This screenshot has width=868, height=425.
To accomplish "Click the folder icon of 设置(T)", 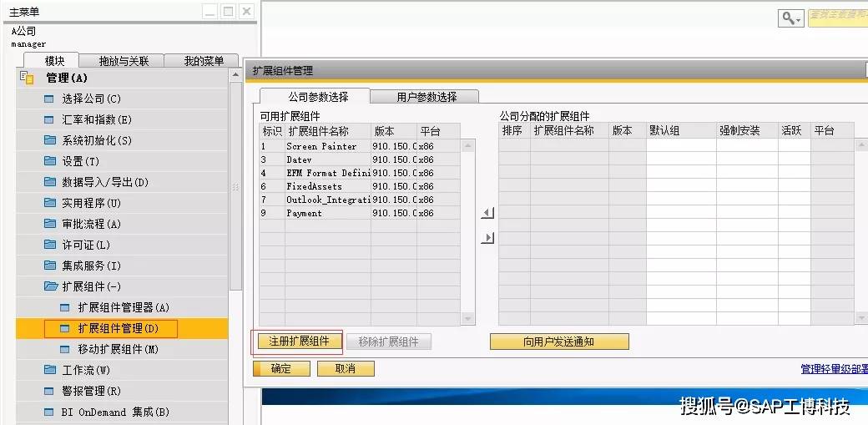I will tap(50, 161).
